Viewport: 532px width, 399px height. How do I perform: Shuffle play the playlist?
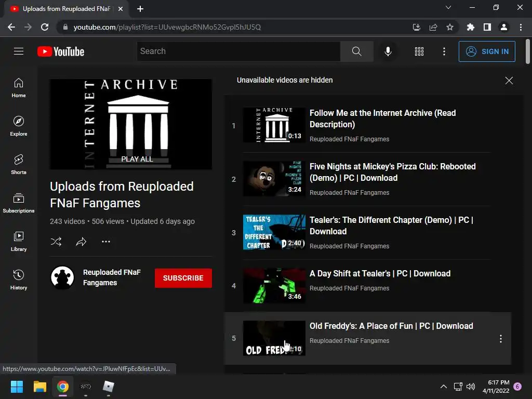(56, 242)
